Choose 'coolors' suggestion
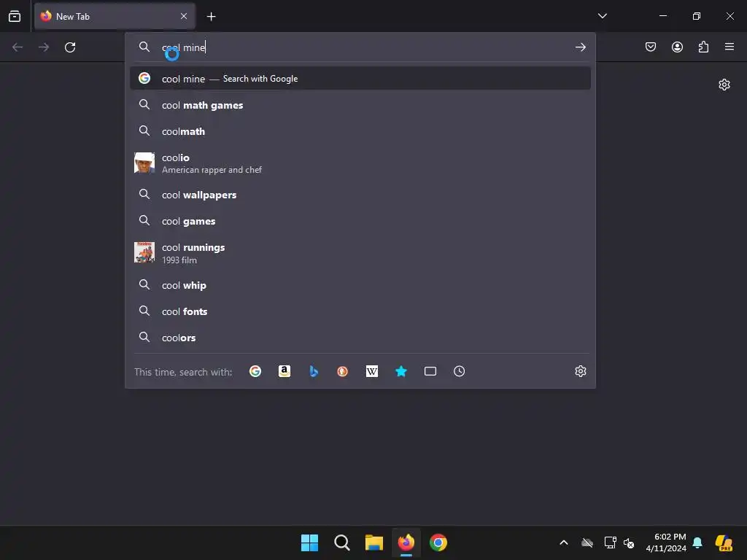Image resolution: width=747 pixels, height=560 pixels. (360, 338)
